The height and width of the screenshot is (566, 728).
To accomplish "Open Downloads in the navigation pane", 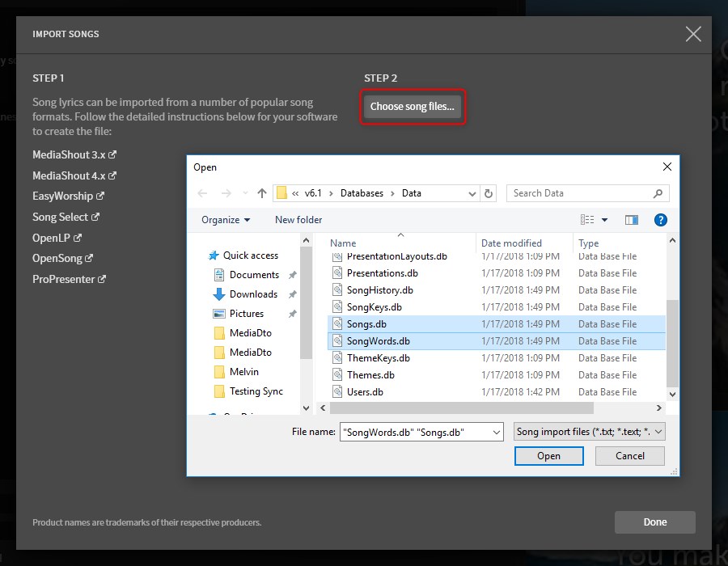I will (246, 294).
